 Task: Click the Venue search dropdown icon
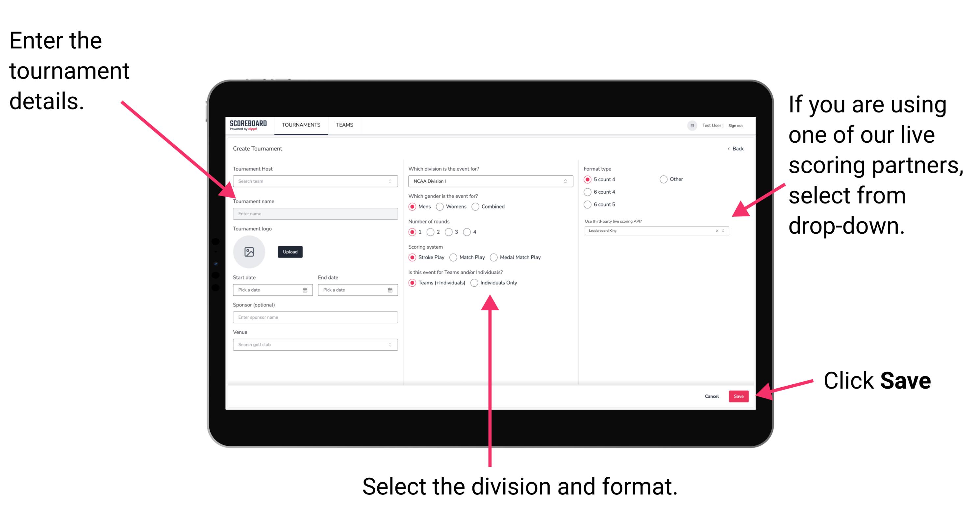tap(389, 345)
